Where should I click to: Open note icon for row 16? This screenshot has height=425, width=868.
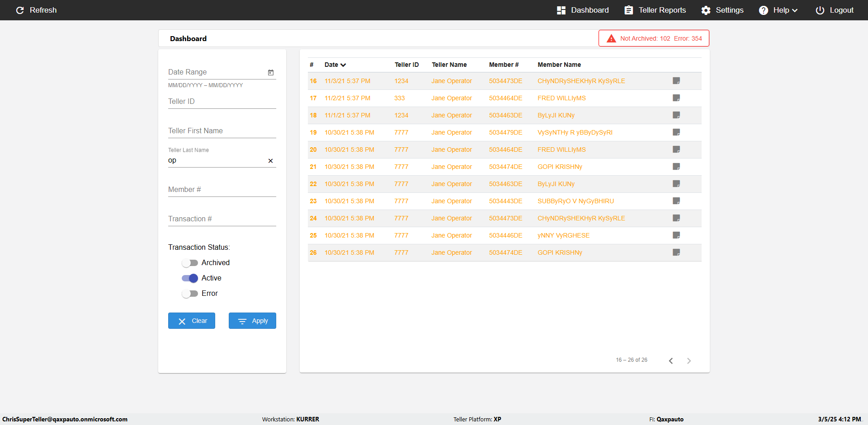point(676,81)
